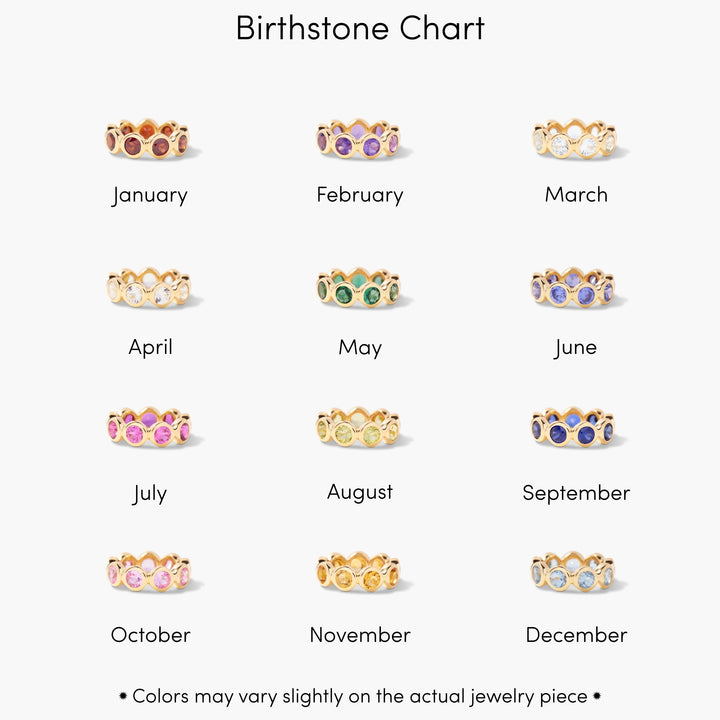Click the June purple-blue ring

(575, 288)
